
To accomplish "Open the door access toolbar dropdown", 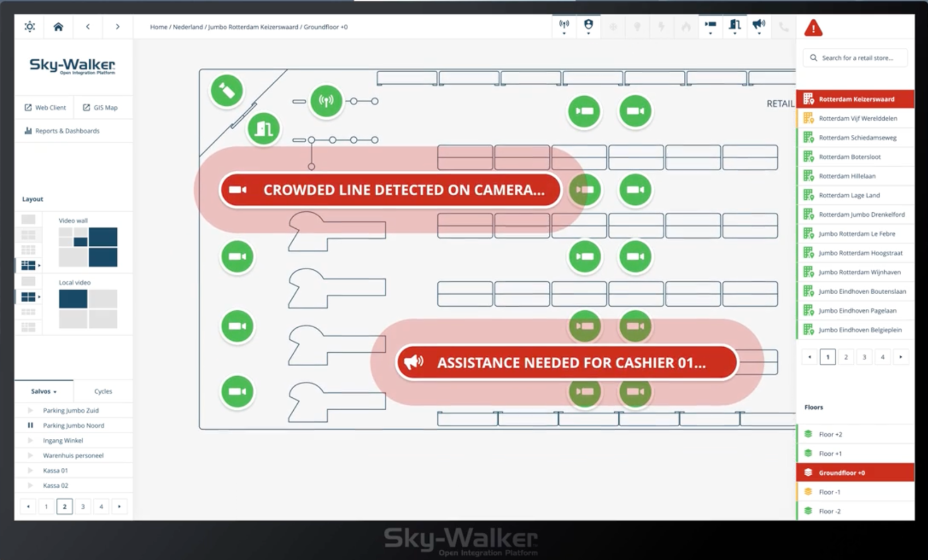I will (x=735, y=26).
